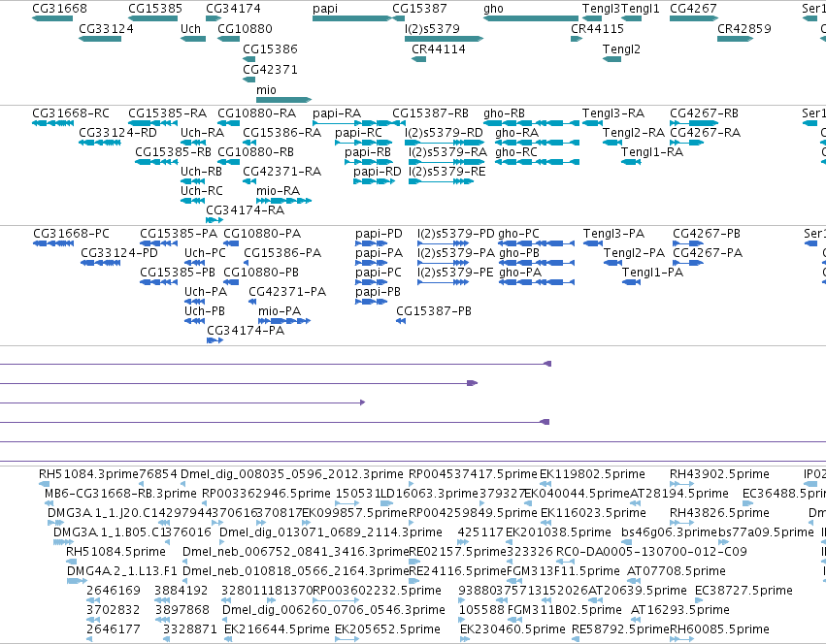Select the CR44115 gene label
The width and height of the screenshot is (826, 644).
(x=597, y=29)
